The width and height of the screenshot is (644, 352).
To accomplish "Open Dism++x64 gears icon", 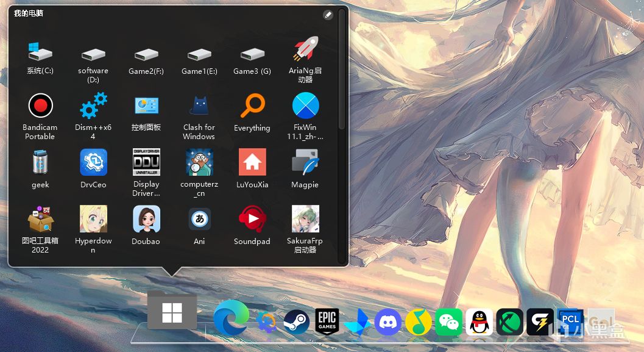I will pos(93,106).
